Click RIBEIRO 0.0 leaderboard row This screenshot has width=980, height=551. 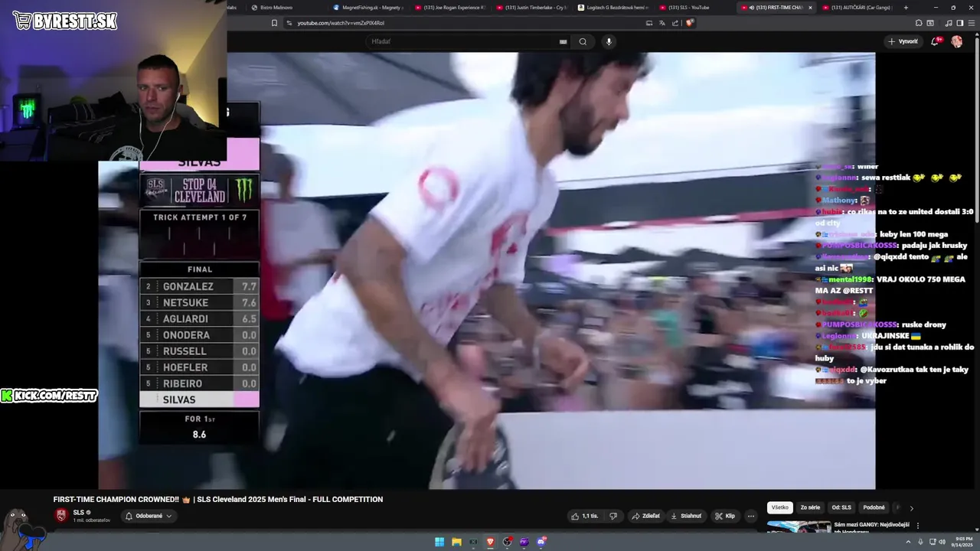coord(200,383)
